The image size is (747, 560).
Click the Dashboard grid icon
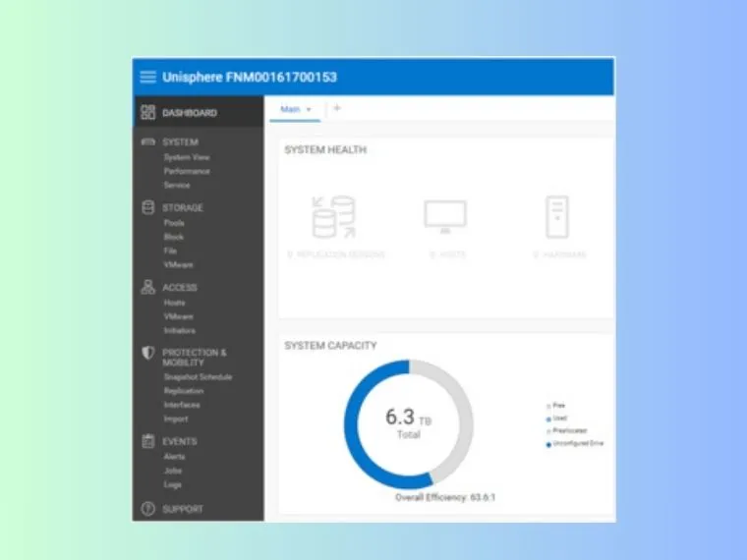(x=147, y=112)
